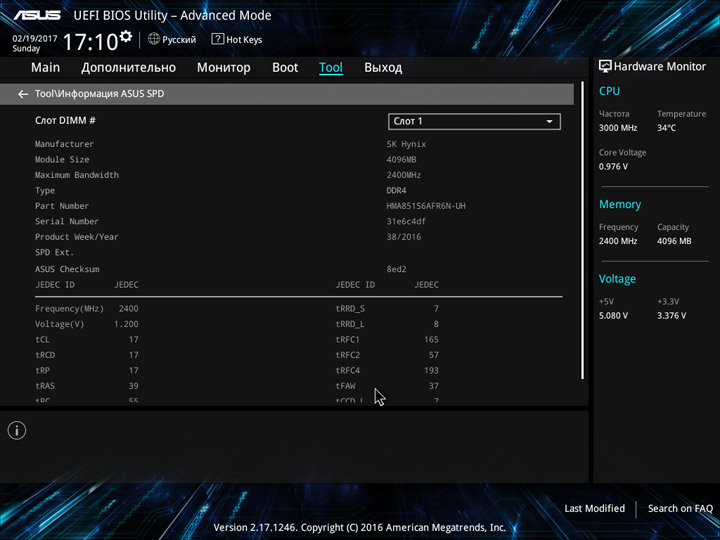720x540 pixels.
Task: Click tRAS value 39
Action: click(x=134, y=386)
